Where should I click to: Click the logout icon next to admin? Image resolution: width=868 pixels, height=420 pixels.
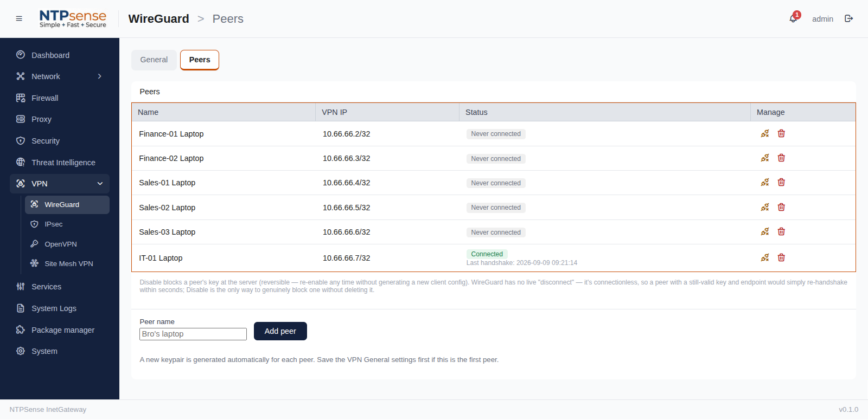849,18
